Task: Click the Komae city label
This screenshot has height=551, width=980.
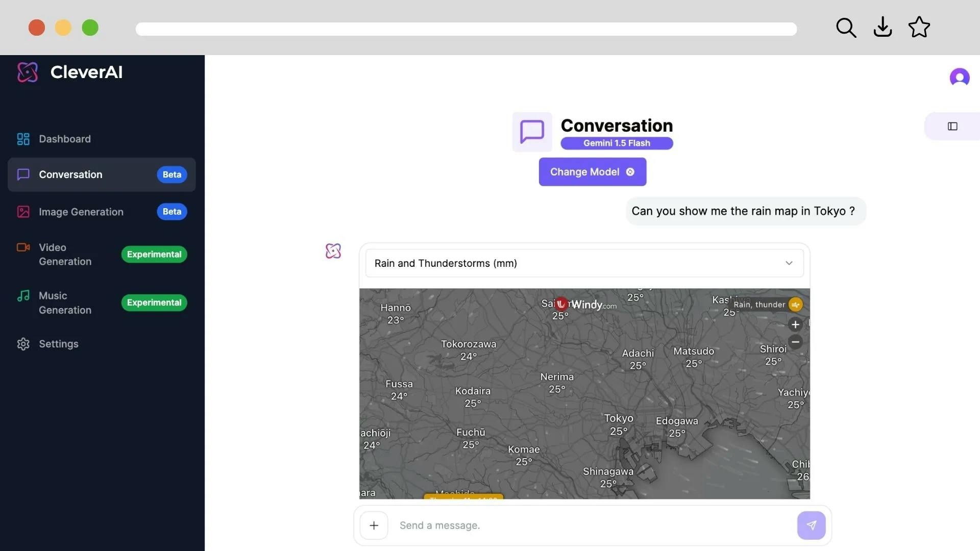Action: (524, 450)
